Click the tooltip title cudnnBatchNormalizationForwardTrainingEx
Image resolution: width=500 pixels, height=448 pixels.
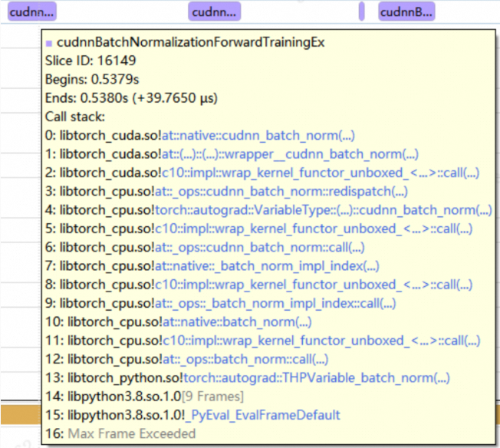[x=190, y=42]
